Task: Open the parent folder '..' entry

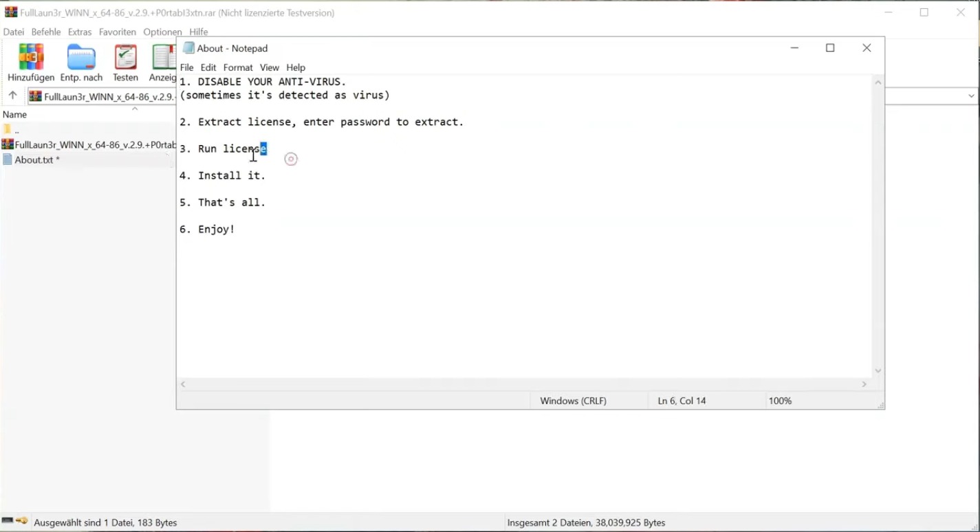Action: click(11, 129)
